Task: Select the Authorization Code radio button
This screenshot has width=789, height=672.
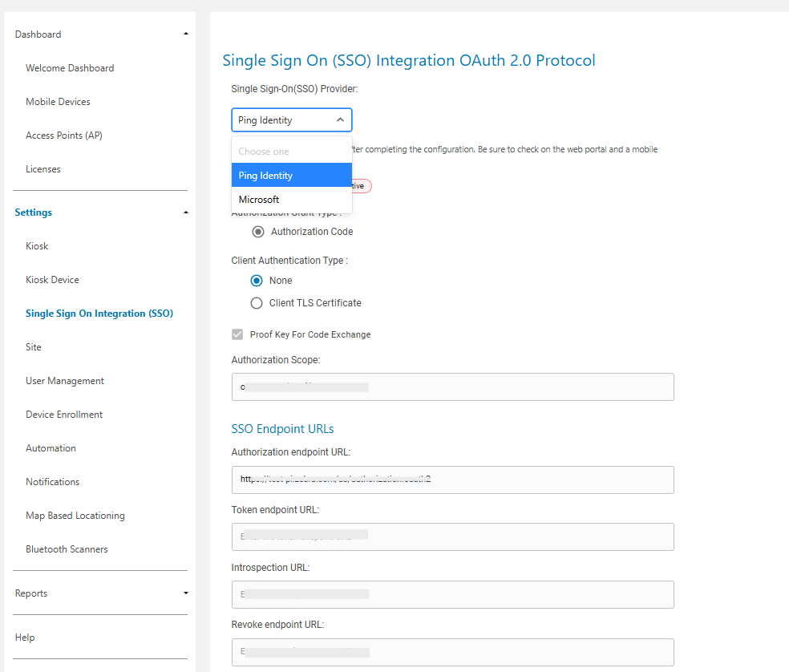Action: click(x=258, y=232)
